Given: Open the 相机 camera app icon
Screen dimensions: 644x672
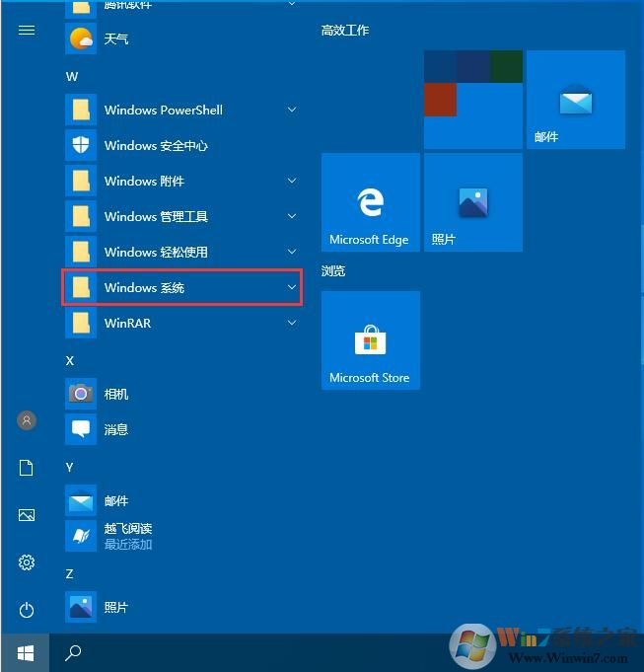Looking at the screenshot, I should click(x=81, y=394).
